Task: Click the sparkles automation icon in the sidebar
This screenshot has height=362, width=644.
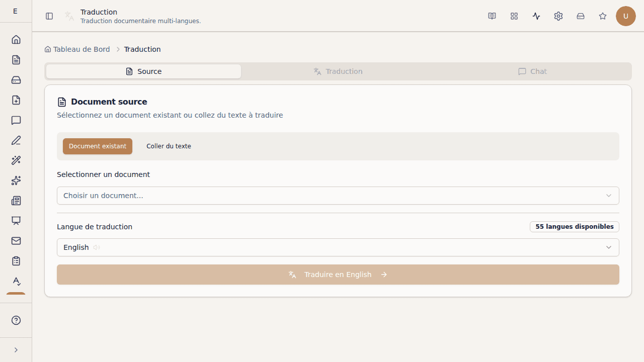Action: coord(16,180)
